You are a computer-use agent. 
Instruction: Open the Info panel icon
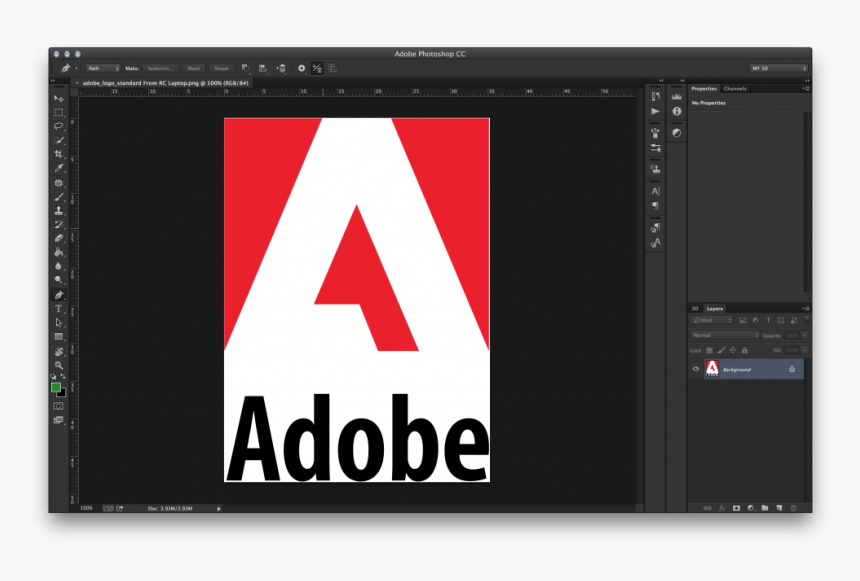pyautogui.click(x=677, y=111)
